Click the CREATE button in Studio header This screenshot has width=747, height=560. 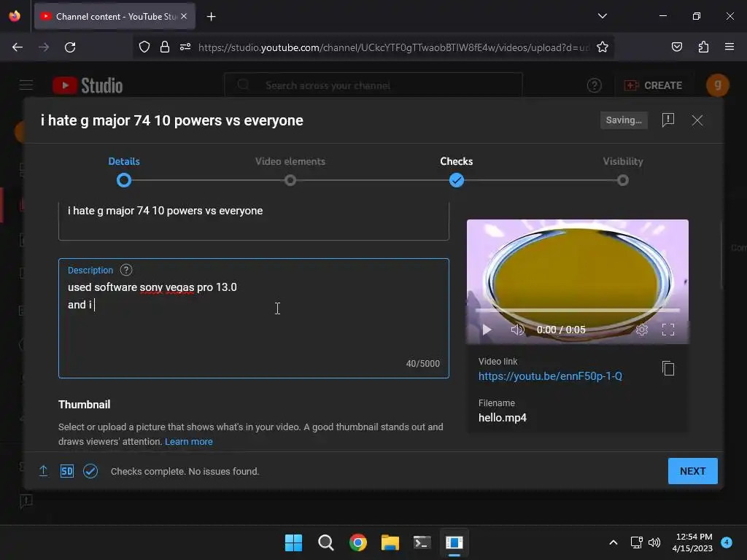coord(653,85)
